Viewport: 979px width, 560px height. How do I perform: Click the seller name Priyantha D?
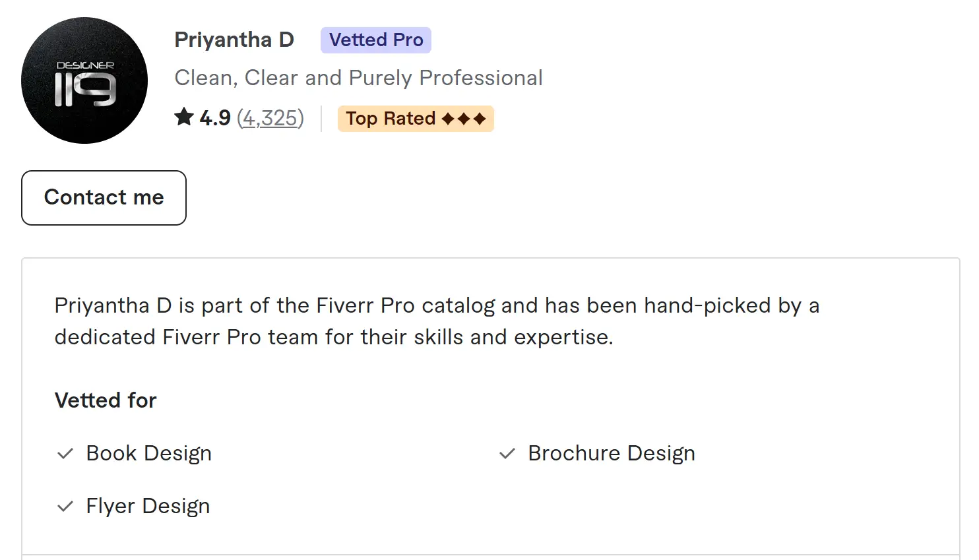point(234,40)
